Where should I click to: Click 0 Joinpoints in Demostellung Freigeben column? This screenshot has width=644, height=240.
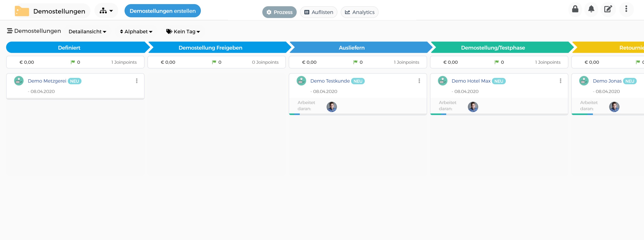265,62
